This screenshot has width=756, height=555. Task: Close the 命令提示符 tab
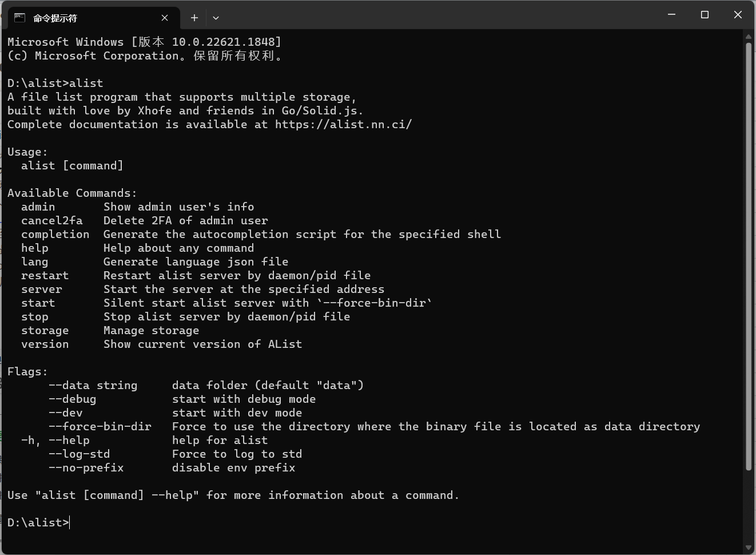[x=165, y=18]
